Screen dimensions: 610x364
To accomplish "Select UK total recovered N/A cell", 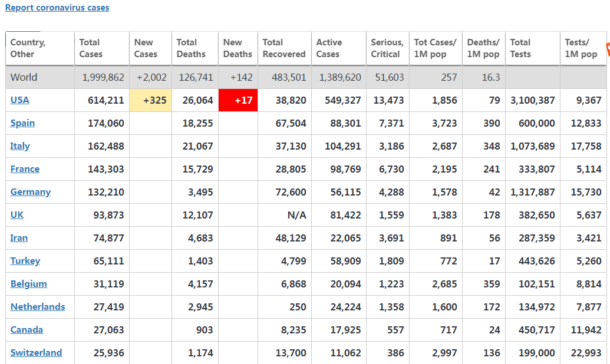I will pyautogui.click(x=285, y=214).
